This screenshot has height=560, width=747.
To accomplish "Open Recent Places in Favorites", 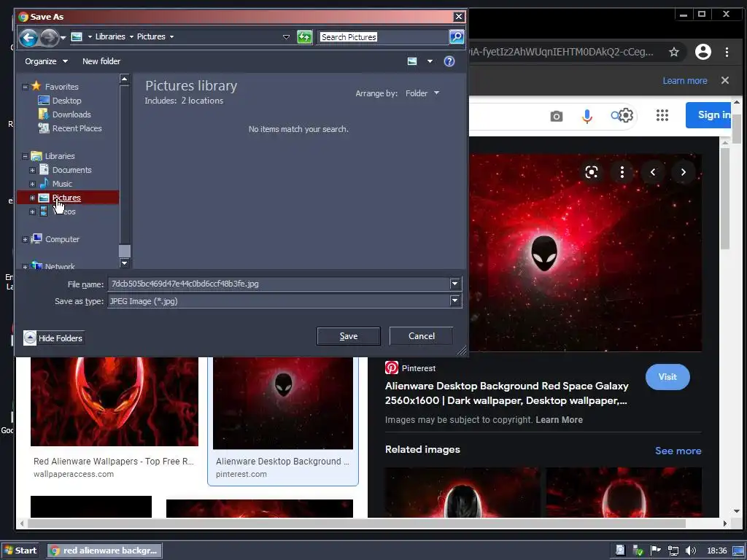I will [x=70, y=128].
